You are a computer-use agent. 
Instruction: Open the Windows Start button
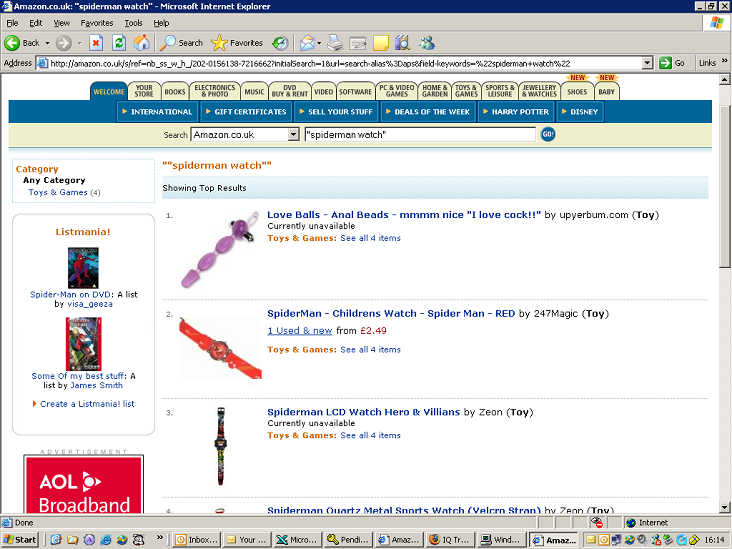pos(20,540)
